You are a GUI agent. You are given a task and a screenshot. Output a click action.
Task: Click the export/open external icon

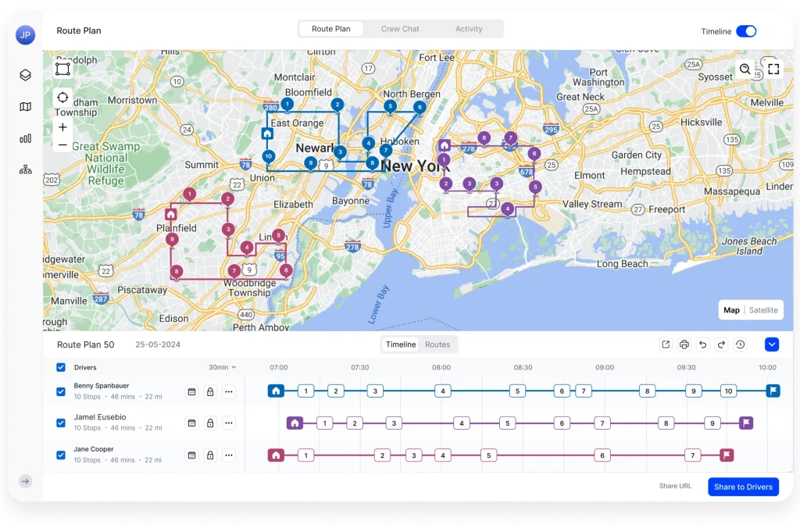tap(666, 345)
